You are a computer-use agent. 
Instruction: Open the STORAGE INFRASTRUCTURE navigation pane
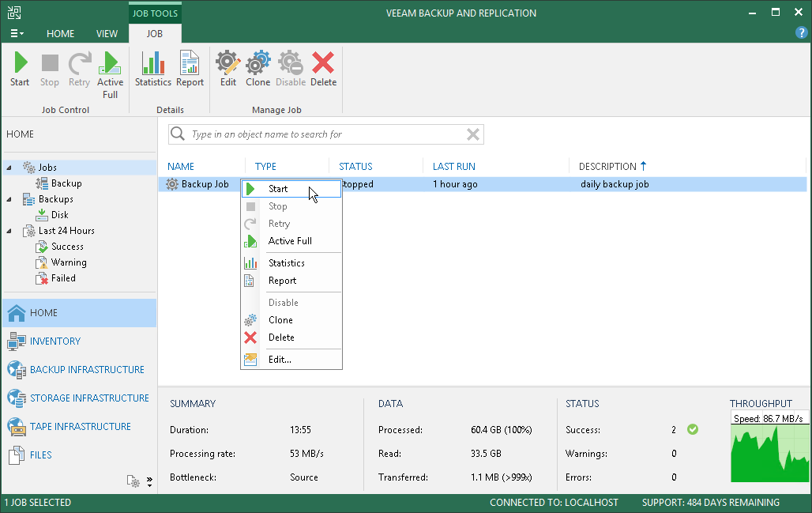coord(80,398)
